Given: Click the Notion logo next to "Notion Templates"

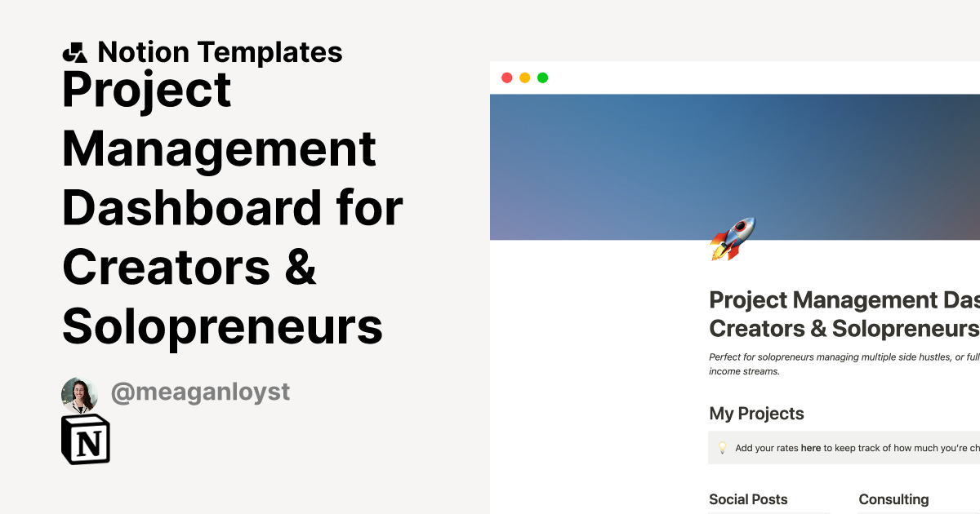Looking at the screenshot, I should click(74, 51).
